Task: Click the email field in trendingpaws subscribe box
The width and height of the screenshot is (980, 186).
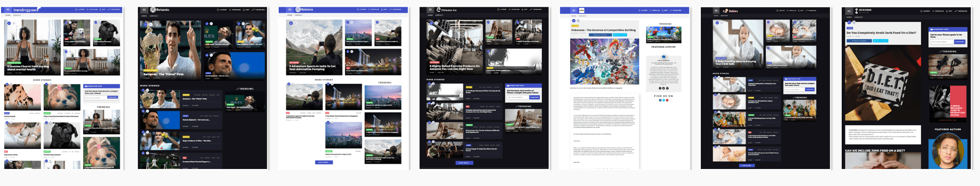Action: 95,97
